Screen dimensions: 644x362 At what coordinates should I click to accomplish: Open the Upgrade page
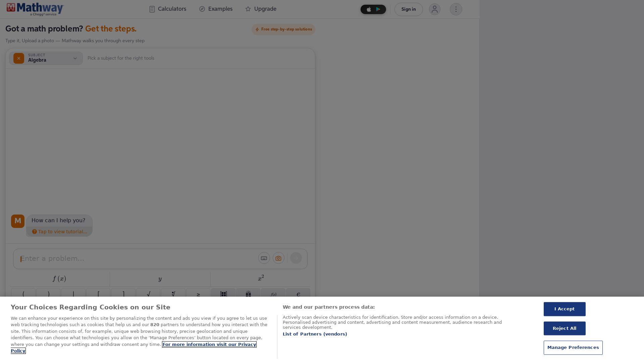click(x=261, y=9)
